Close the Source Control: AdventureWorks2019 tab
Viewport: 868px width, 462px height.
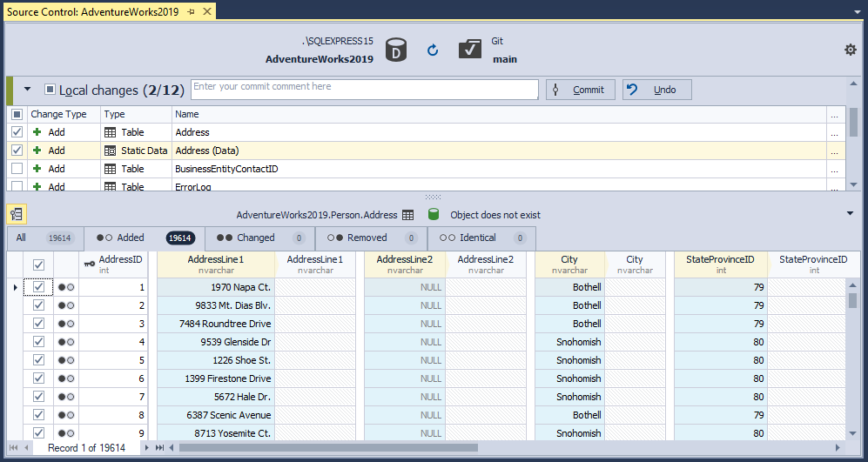[207, 11]
